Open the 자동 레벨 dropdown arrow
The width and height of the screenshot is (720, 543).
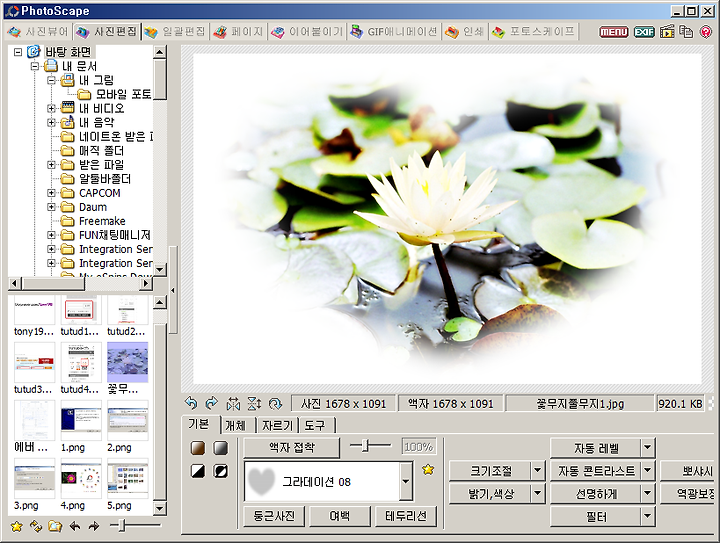click(x=647, y=447)
